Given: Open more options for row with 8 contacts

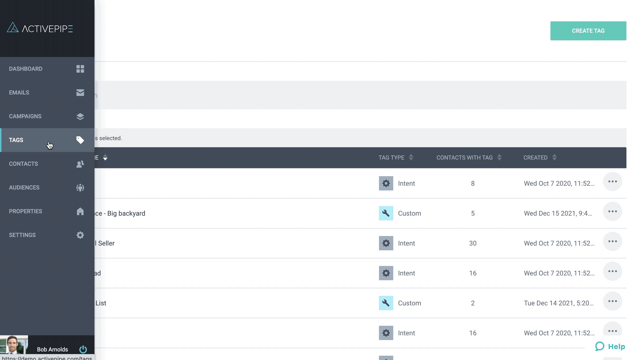Looking at the screenshot, I should (612, 181).
